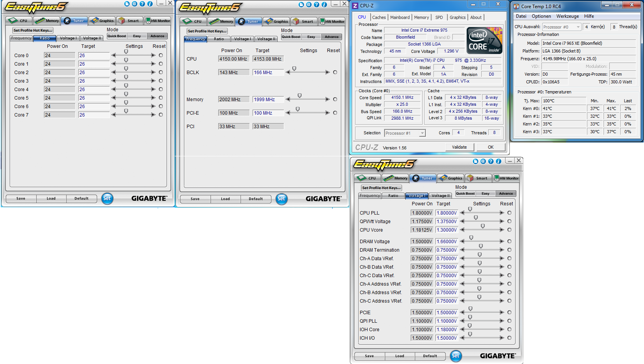Click the Core 2 ratio slider handle
This screenshot has width=644, height=364.
click(126, 69)
